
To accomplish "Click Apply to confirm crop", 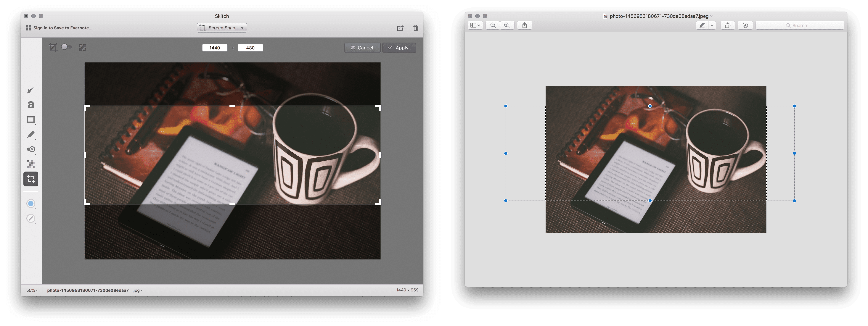I will point(399,48).
